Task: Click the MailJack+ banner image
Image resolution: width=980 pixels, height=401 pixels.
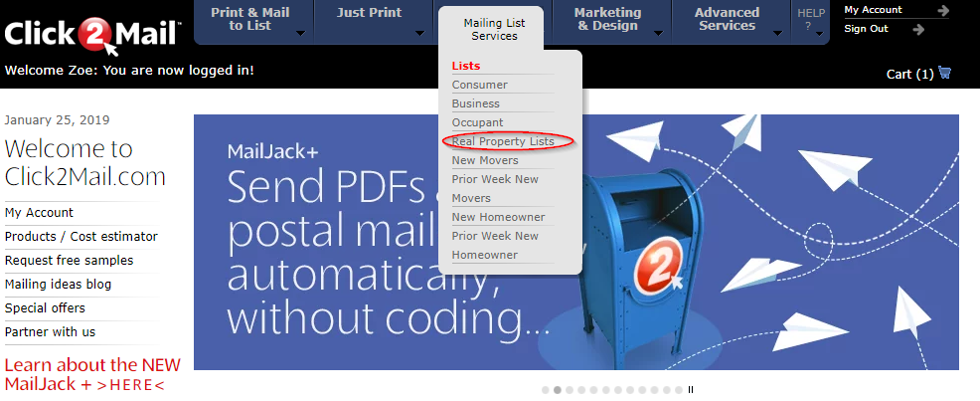Action: pyautogui.click(x=575, y=242)
